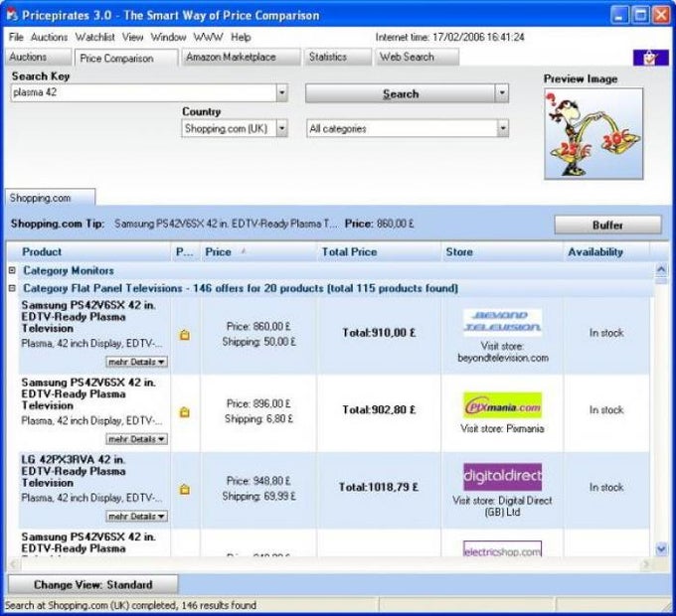The height and width of the screenshot is (616, 676).
Task: Sort by the Price column header
Action: point(258,252)
